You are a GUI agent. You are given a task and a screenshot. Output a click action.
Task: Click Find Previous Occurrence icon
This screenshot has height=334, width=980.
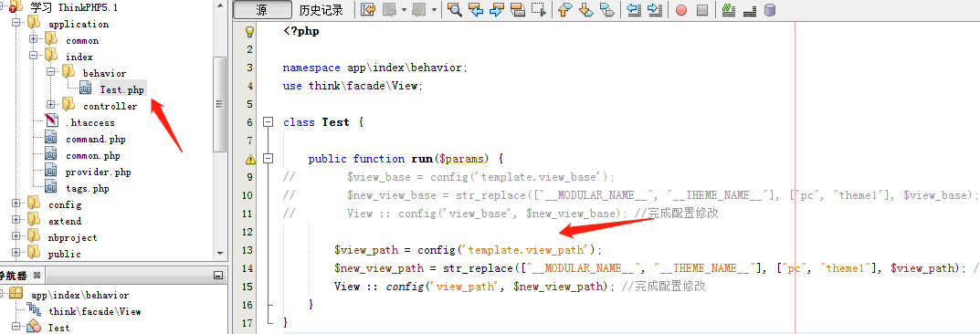point(476,9)
